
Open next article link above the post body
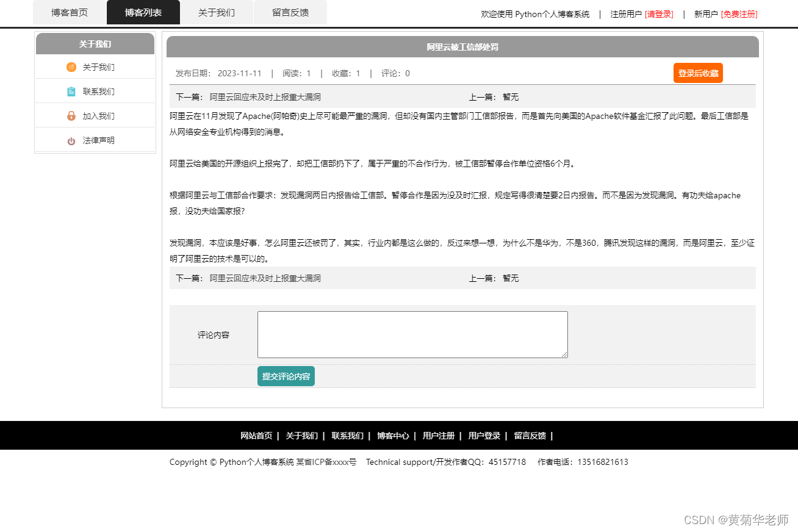(265, 97)
